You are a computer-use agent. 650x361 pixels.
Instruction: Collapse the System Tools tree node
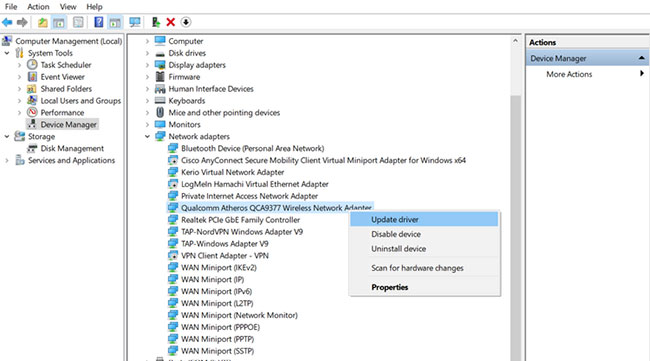click(7, 53)
